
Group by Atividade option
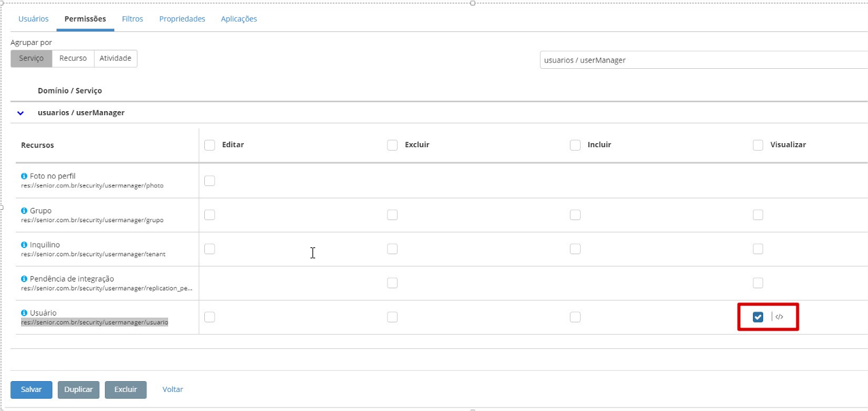point(116,59)
